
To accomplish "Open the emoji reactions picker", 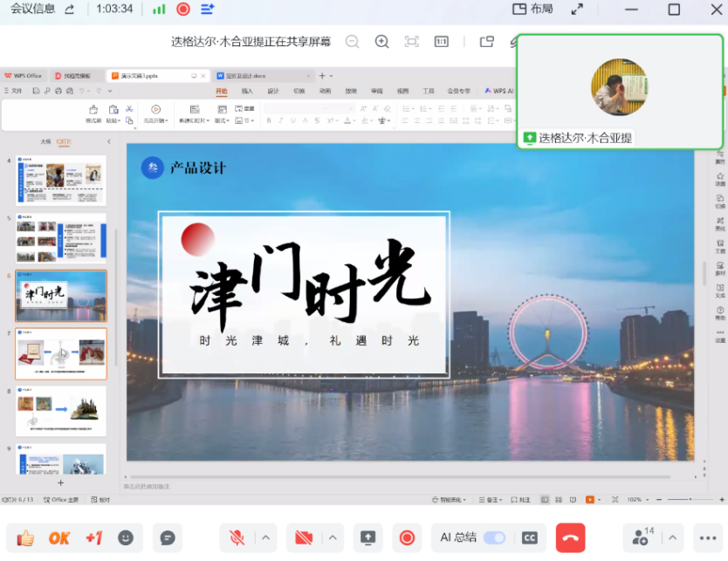I will click(127, 537).
